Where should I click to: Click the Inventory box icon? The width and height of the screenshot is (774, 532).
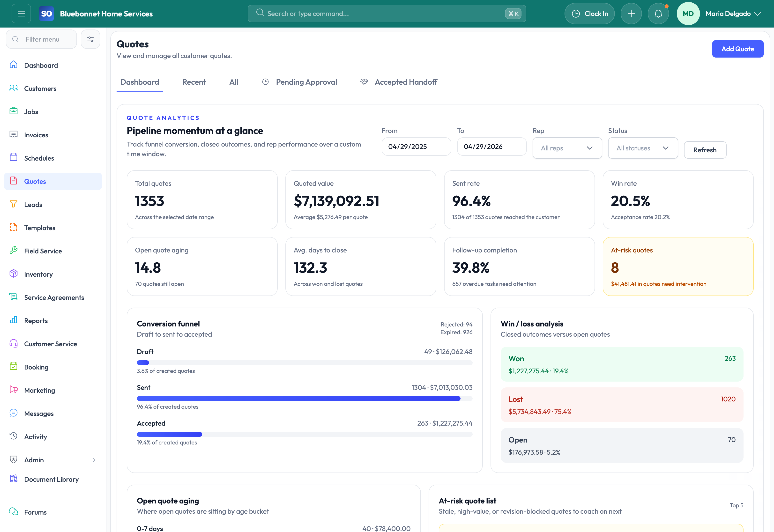click(14, 274)
